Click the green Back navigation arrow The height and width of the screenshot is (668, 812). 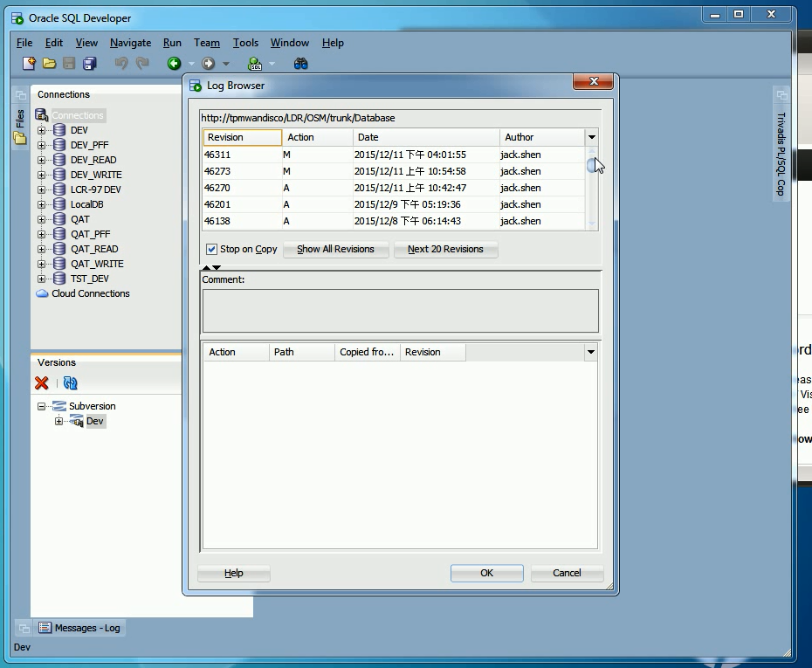[174, 63]
